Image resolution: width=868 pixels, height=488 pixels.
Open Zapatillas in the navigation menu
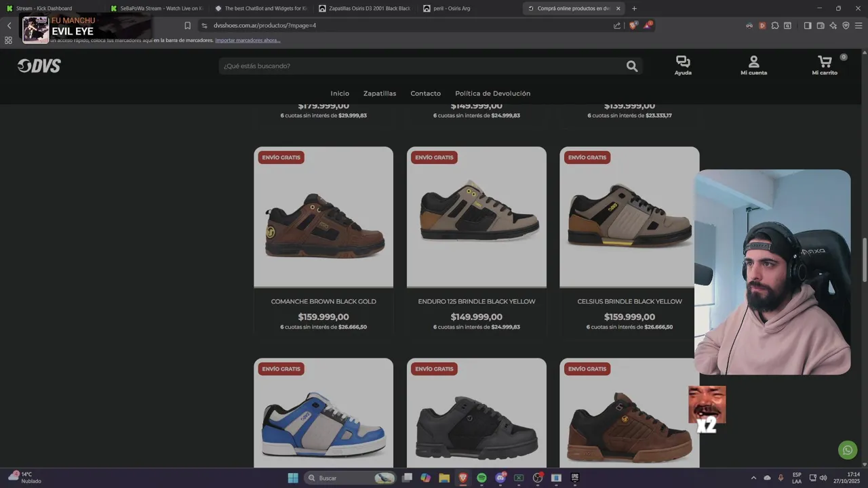380,94
